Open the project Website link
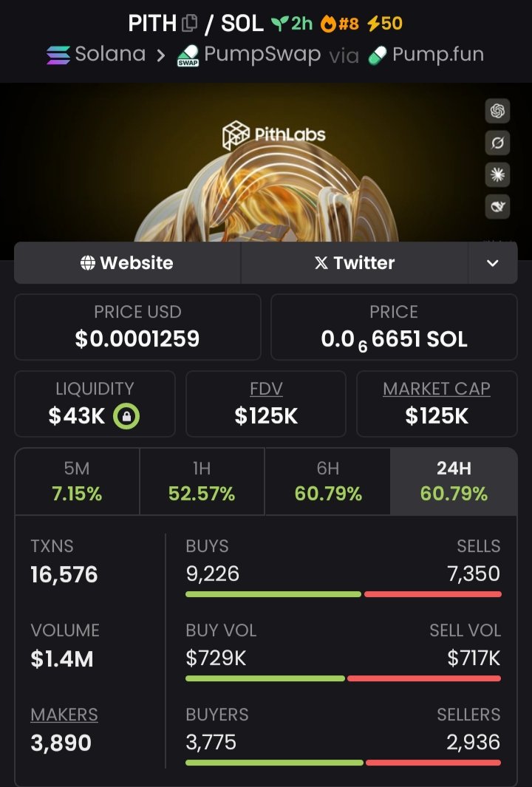Viewport: 532px width, 787px height. [x=127, y=263]
